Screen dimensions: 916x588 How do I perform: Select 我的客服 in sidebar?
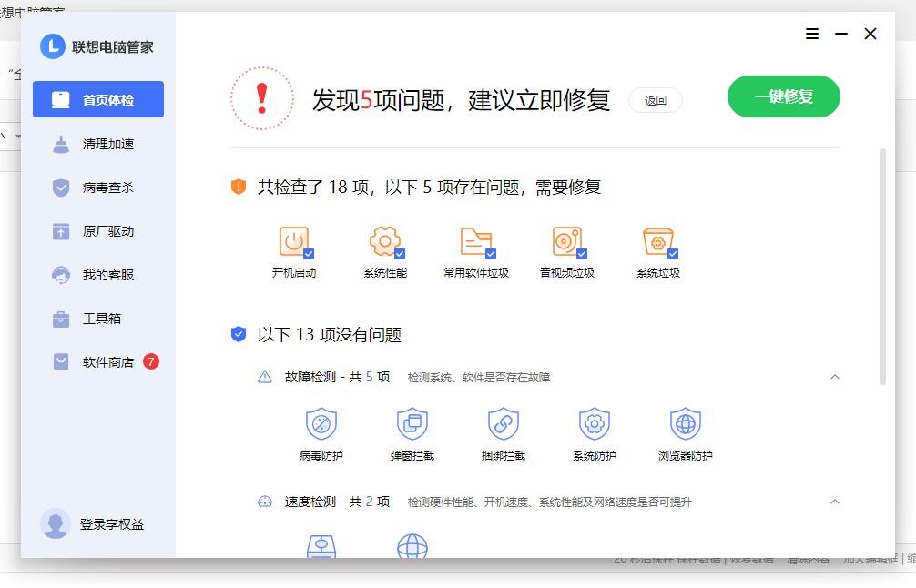pyautogui.click(x=98, y=275)
